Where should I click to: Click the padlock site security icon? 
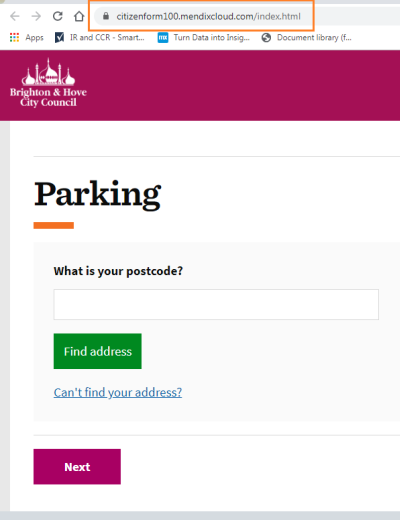(106, 16)
